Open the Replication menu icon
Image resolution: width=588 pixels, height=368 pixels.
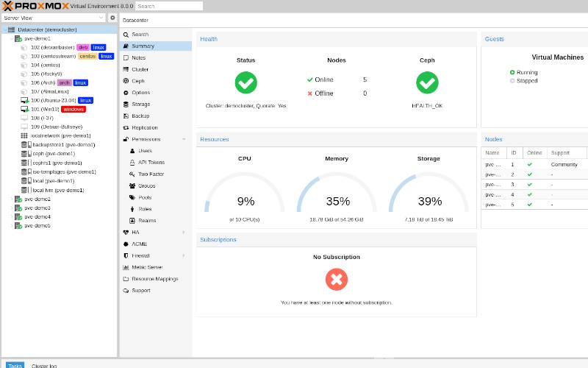tap(126, 127)
